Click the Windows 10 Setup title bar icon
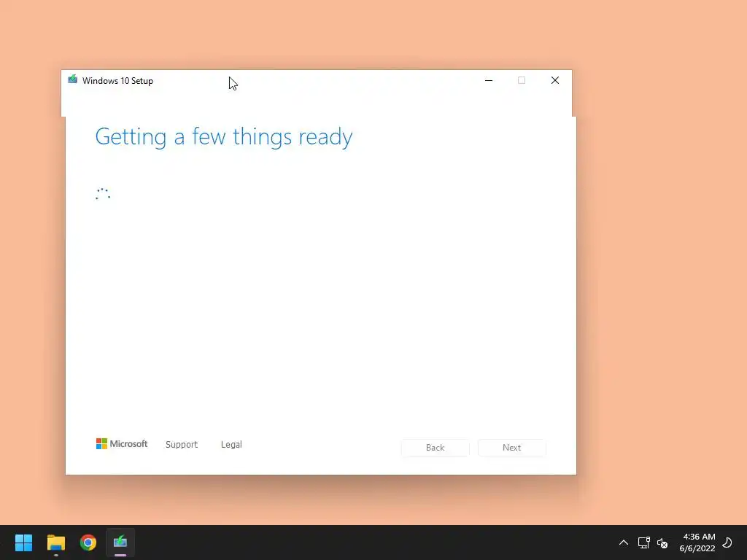The width and height of the screenshot is (747, 560). coord(72,79)
